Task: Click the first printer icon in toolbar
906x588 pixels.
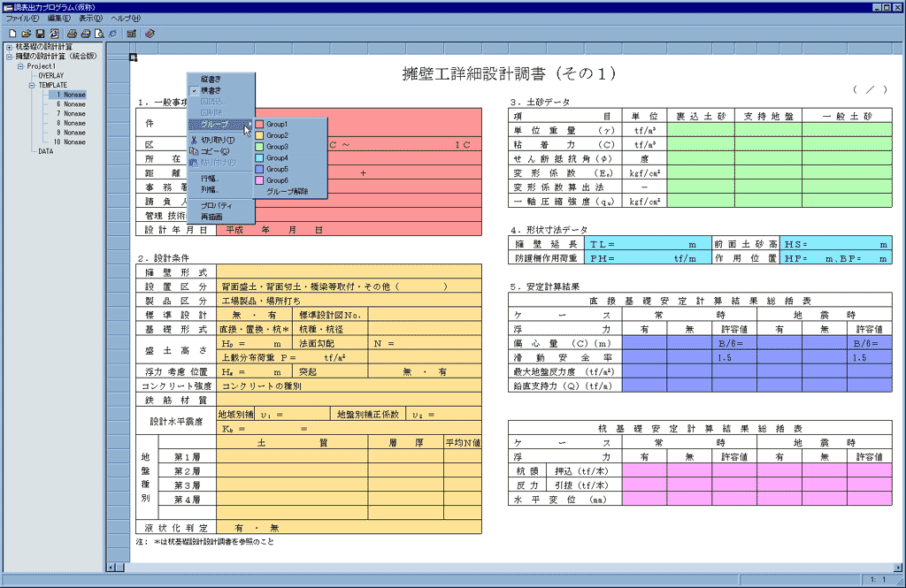Action: (x=73, y=33)
